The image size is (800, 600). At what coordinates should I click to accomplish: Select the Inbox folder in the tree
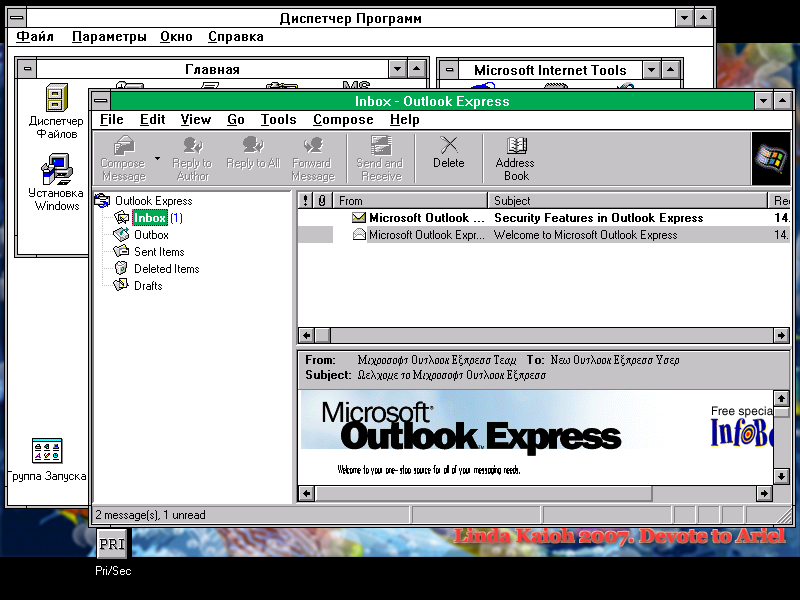pos(149,218)
